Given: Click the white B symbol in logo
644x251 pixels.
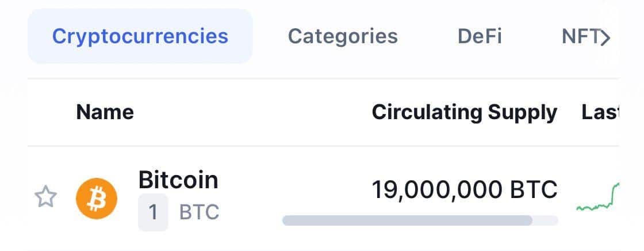Looking at the screenshot, I should point(96,199).
